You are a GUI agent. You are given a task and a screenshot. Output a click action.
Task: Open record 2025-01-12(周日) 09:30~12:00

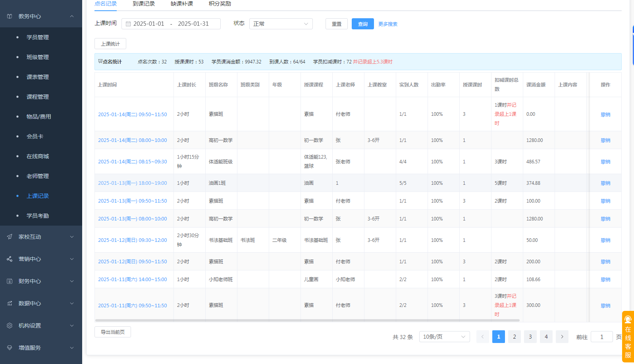coord(133,240)
